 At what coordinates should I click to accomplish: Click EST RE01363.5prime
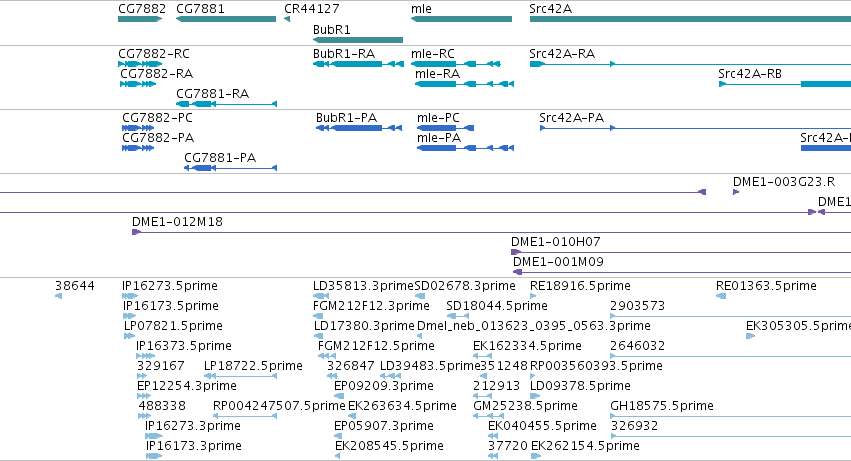pos(766,286)
